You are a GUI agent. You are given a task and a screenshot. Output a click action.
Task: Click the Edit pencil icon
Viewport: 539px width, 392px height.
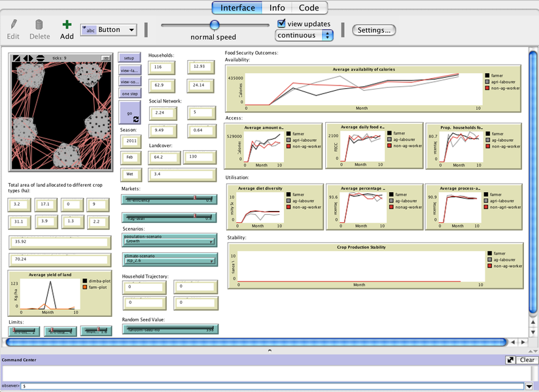[x=13, y=25]
